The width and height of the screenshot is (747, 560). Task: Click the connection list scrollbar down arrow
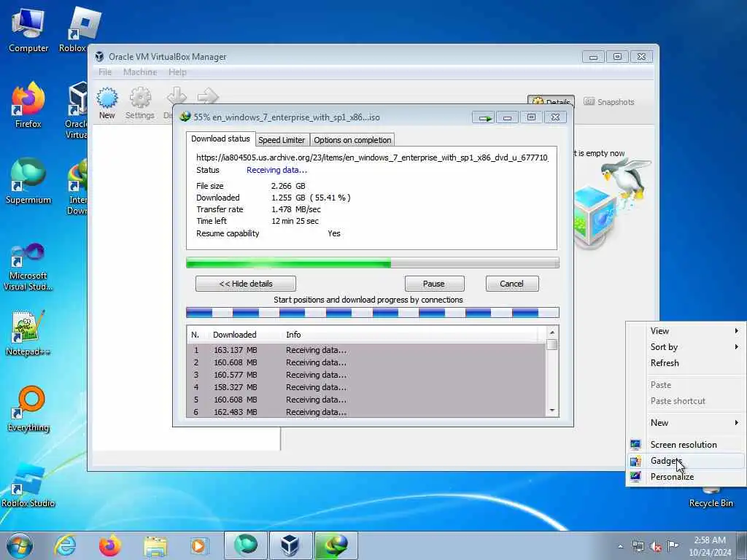pos(552,411)
